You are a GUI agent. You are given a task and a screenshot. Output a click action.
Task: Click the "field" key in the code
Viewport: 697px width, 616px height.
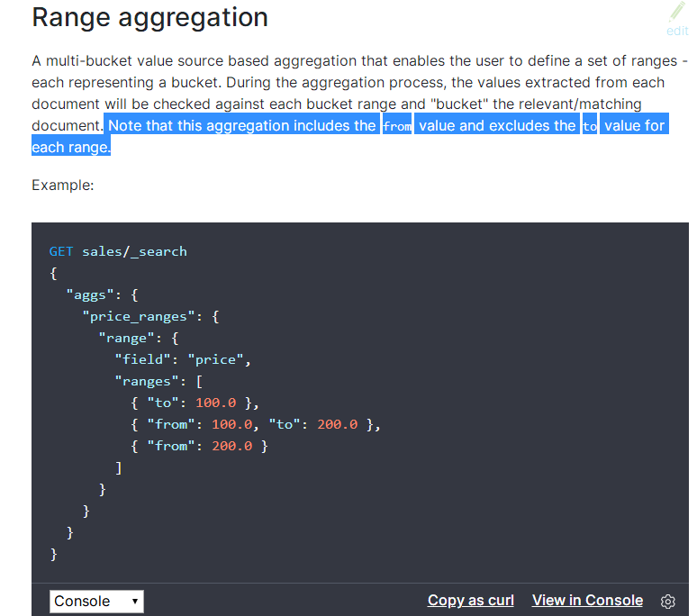tap(142, 359)
